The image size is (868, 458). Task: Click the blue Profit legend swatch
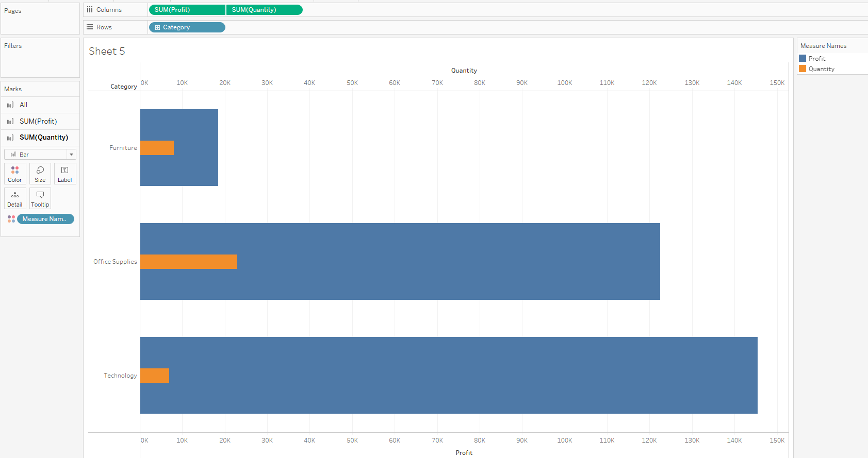pos(803,58)
